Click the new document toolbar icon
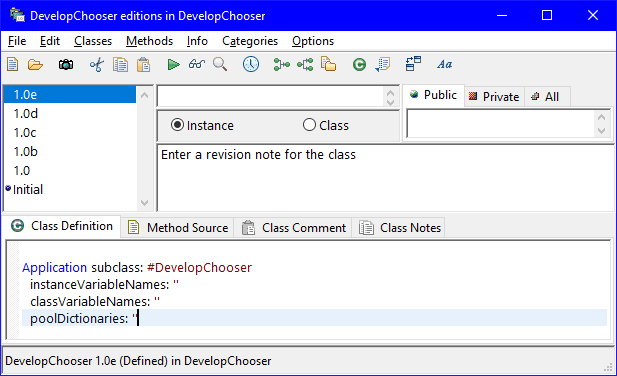 (13, 64)
